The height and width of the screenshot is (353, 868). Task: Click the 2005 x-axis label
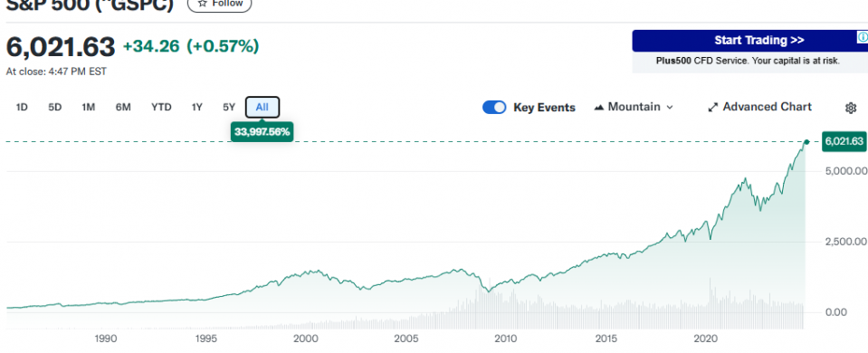406,338
